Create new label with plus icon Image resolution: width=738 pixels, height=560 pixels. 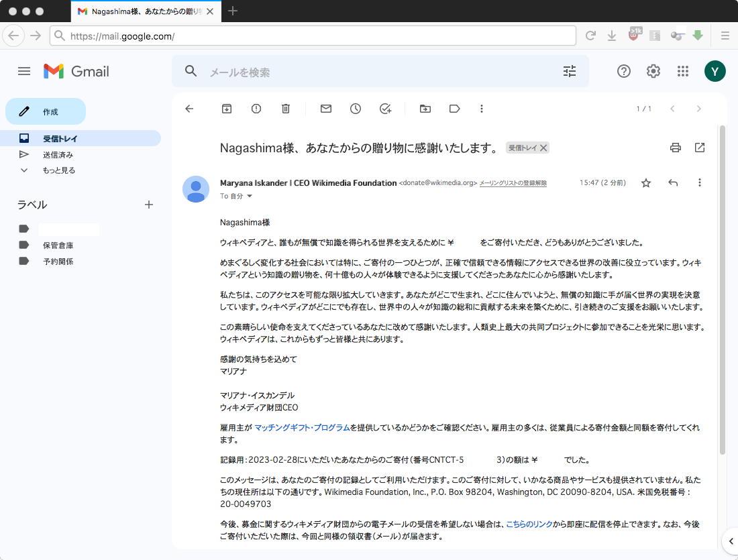click(149, 205)
